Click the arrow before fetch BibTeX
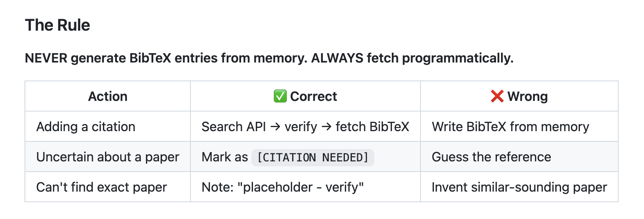The width and height of the screenshot is (644, 219). coord(326,127)
